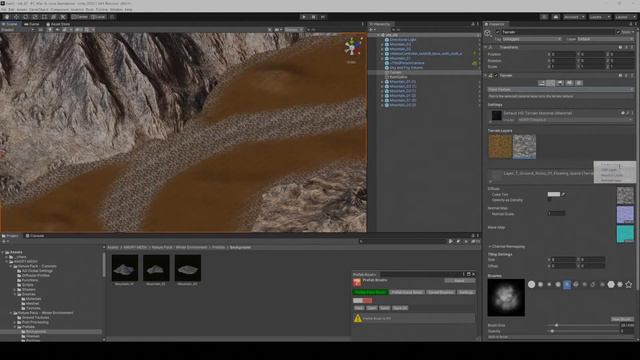Select the star-shaped brush icon
This screenshot has height=360, width=640.
click(629, 284)
